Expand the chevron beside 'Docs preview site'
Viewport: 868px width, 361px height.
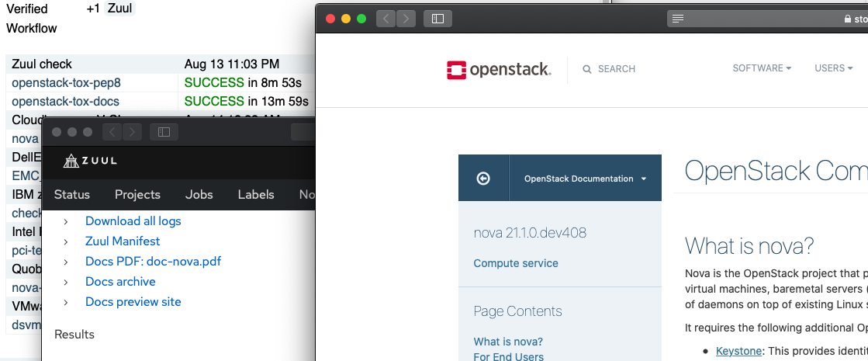pyautogui.click(x=66, y=302)
